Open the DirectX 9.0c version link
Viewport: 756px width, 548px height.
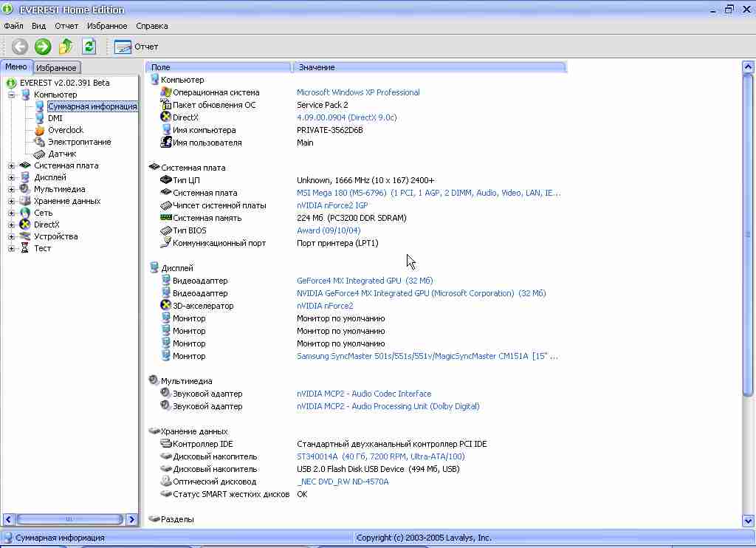[347, 117]
